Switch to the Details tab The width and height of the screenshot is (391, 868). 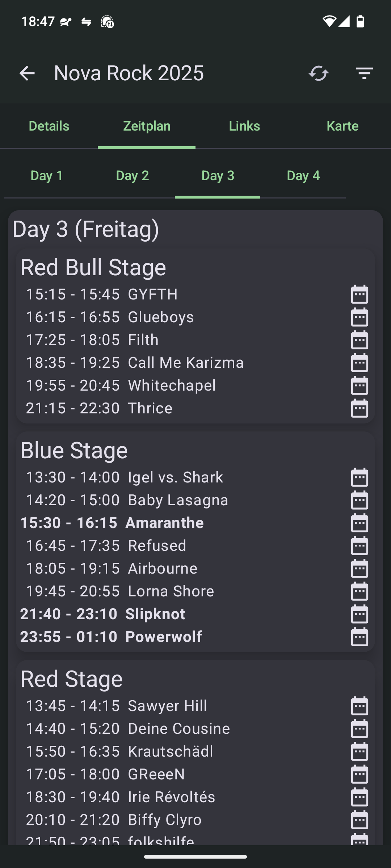point(49,126)
